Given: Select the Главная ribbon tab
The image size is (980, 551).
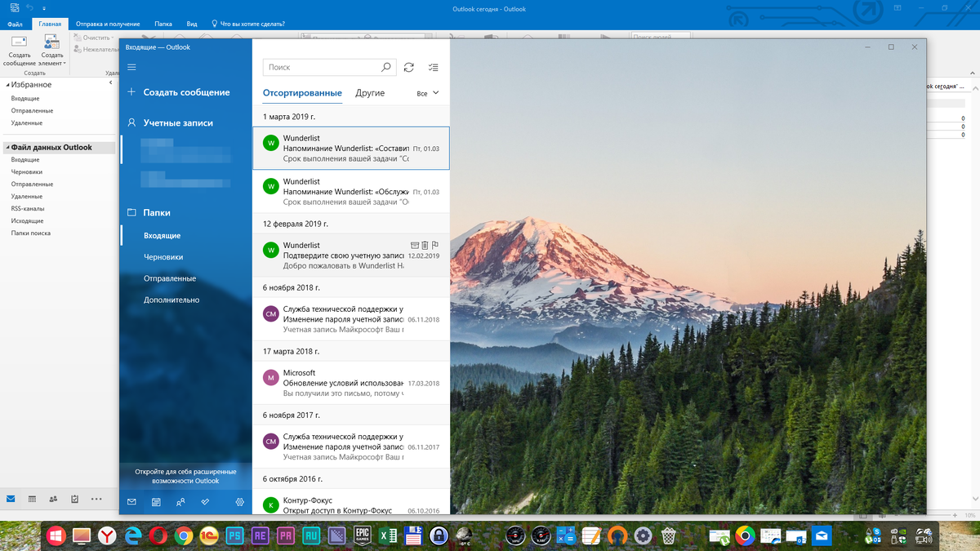Looking at the screenshot, I should tap(50, 24).
